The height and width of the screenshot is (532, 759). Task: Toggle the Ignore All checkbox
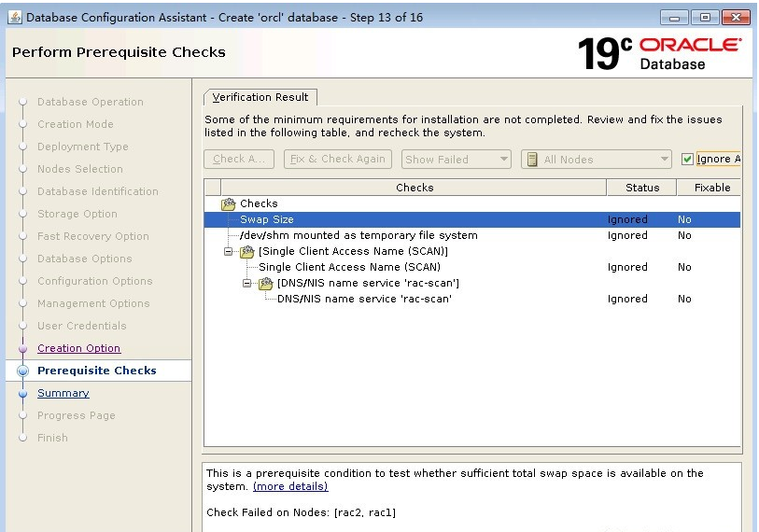[688, 160]
